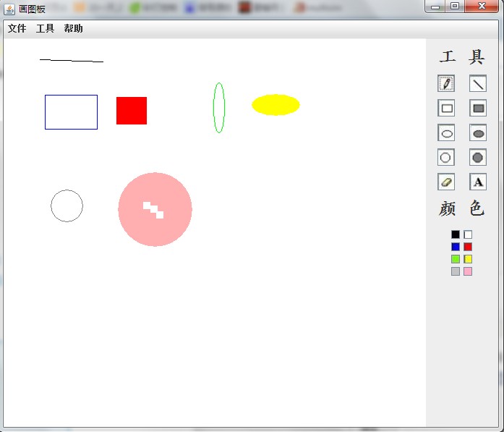The height and width of the screenshot is (432, 504).
Task: Pick the pink color swatch
Action: tap(468, 271)
